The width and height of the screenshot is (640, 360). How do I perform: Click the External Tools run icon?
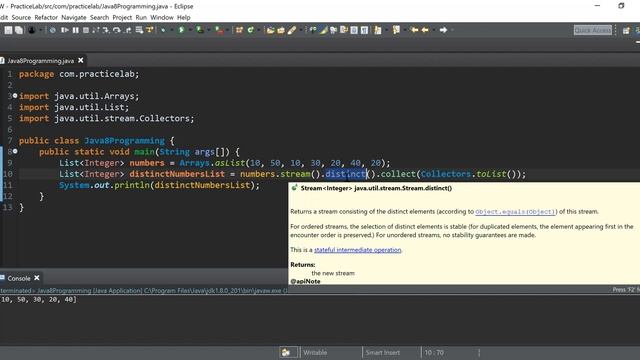tap(219, 30)
